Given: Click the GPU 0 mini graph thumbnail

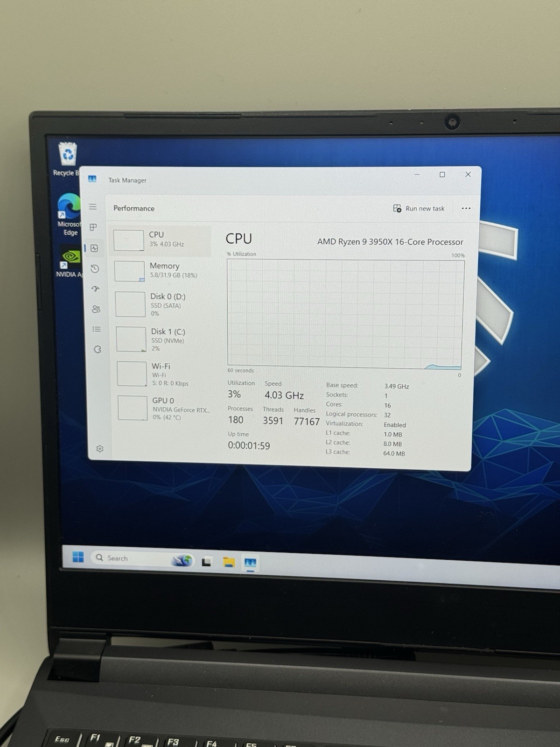Looking at the screenshot, I should (133, 408).
